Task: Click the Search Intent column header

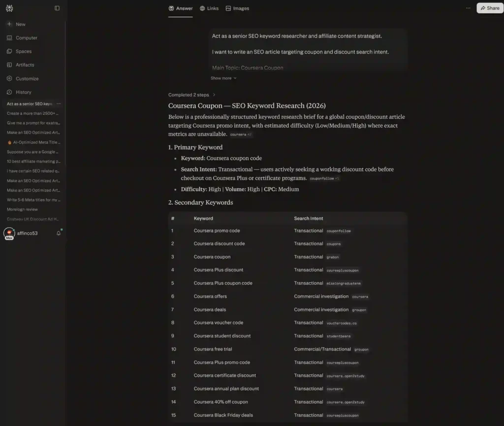Action: point(308,218)
